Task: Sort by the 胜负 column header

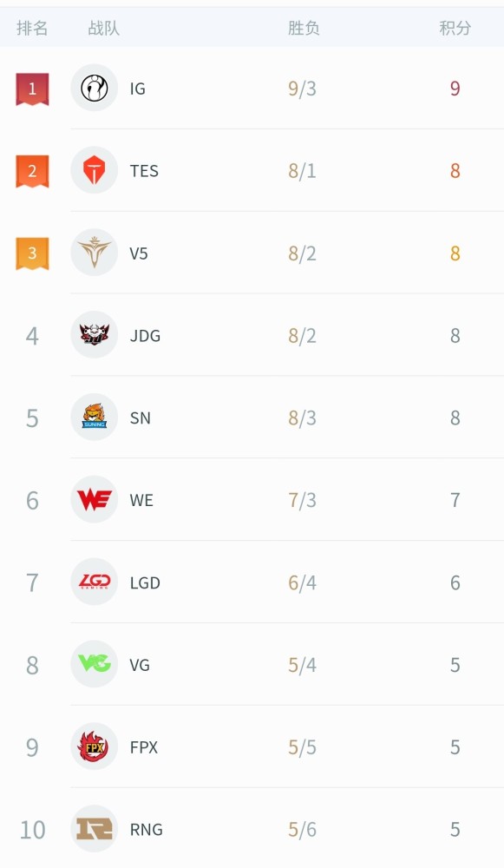Action: (x=303, y=28)
